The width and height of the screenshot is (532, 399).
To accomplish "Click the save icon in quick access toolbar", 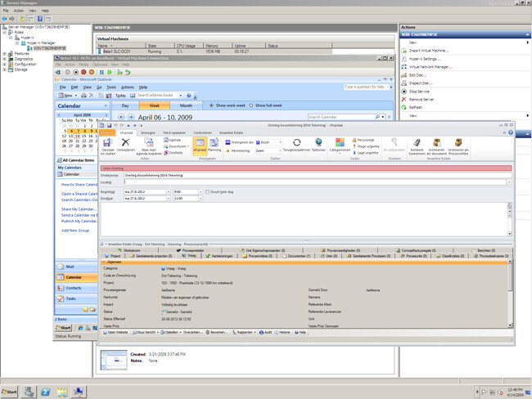I will click(x=109, y=125).
